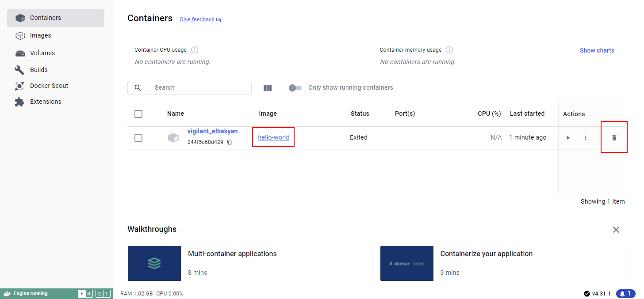Check the select-all containers checkbox in header
644x299 pixels.
tap(138, 114)
